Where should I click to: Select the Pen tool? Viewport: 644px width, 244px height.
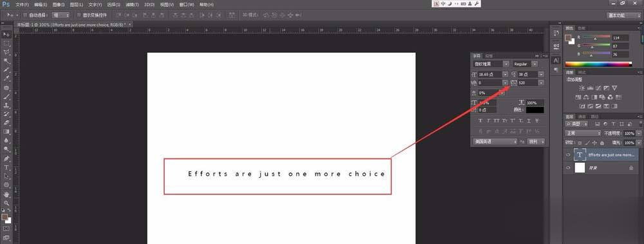(x=6, y=158)
